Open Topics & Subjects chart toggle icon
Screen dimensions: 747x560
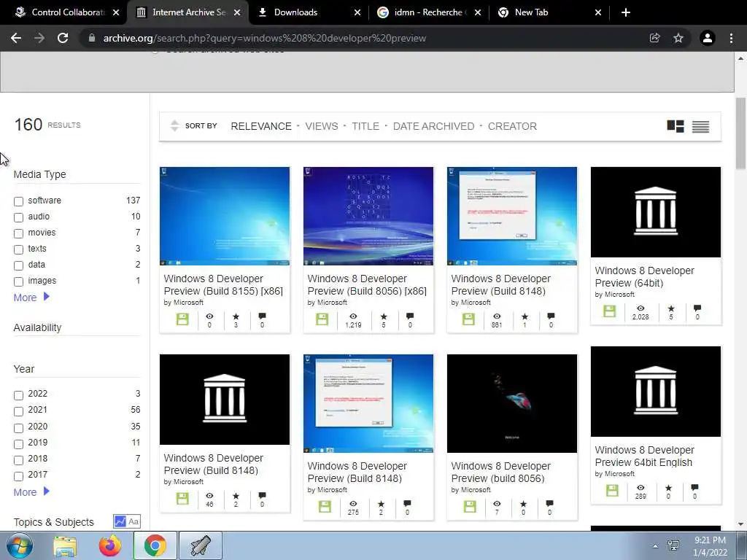[x=120, y=521]
